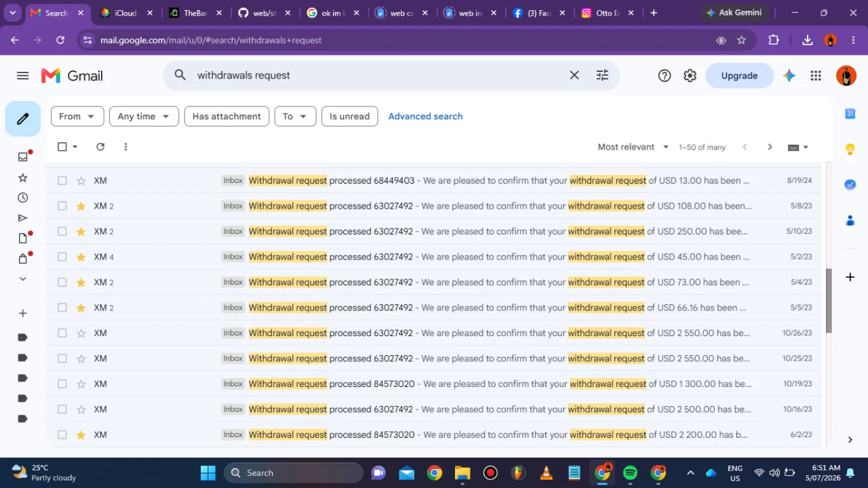Viewport: 868px width, 488px height.
Task: Click the Compose pencil button
Action: pyautogui.click(x=23, y=119)
